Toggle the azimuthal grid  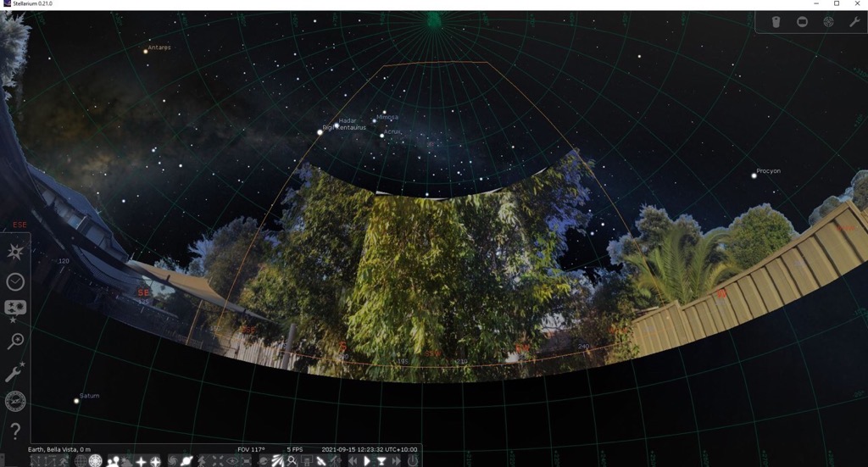[95, 460]
